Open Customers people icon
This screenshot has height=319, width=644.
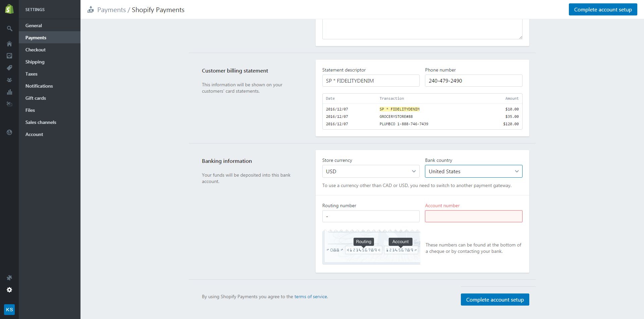coord(9,80)
